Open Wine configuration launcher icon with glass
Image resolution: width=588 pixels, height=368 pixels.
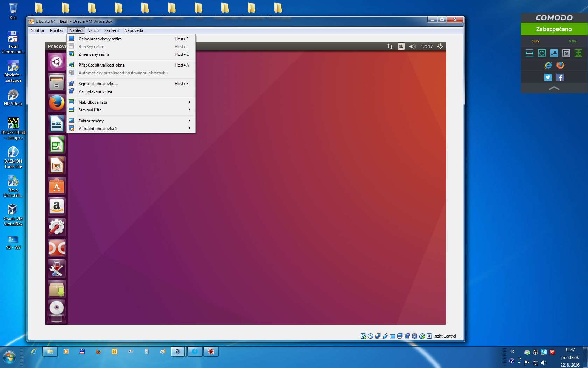point(57,268)
